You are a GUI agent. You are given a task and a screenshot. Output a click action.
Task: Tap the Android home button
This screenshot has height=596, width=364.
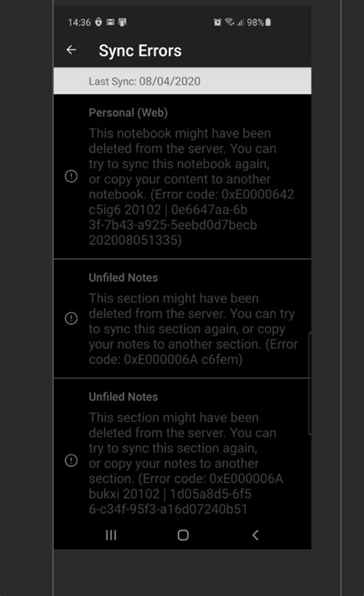point(183,535)
